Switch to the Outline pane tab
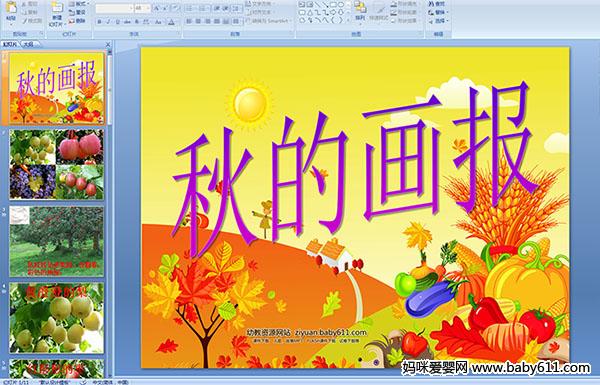 [x=28, y=44]
